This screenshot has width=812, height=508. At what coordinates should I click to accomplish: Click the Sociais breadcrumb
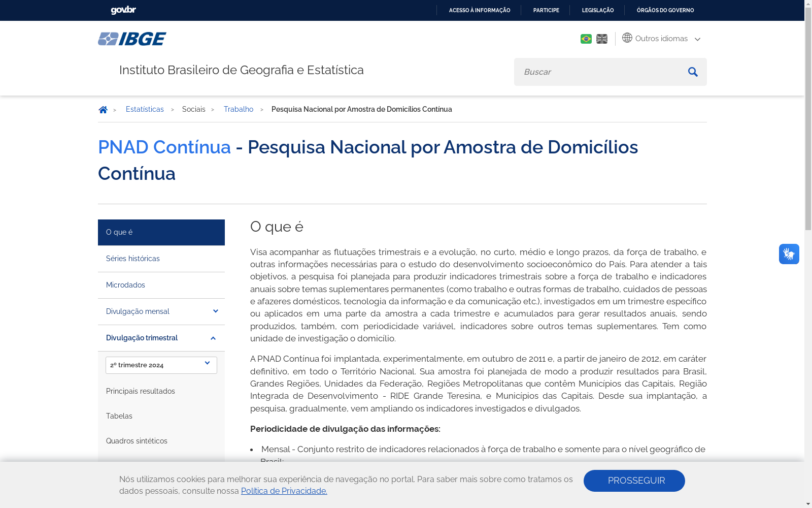[194, 109]
